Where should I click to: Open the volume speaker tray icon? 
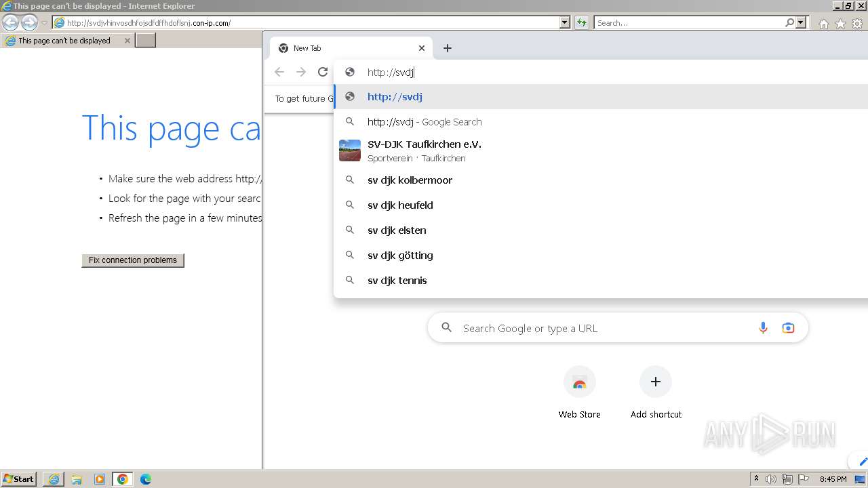pos(771,479)
